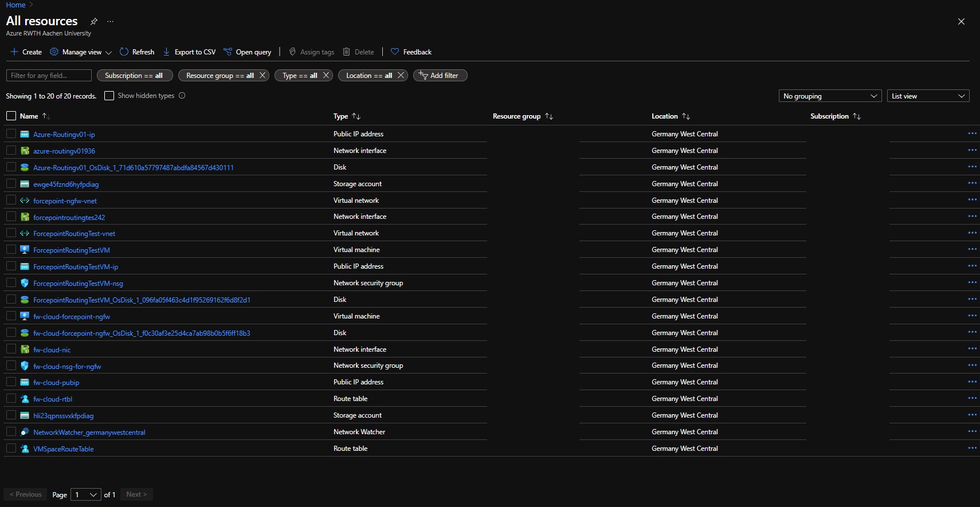Click Assign tags command

pyautogui.click(x=312, y=52)
